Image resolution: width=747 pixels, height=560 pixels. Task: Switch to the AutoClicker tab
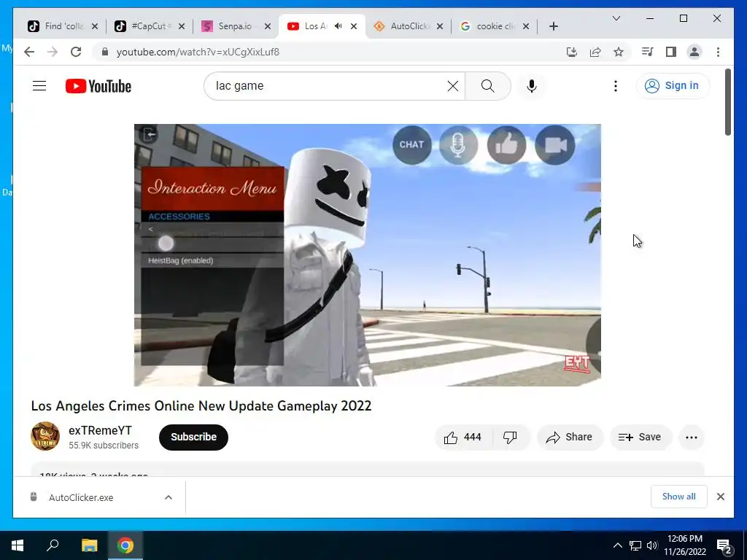409,26
